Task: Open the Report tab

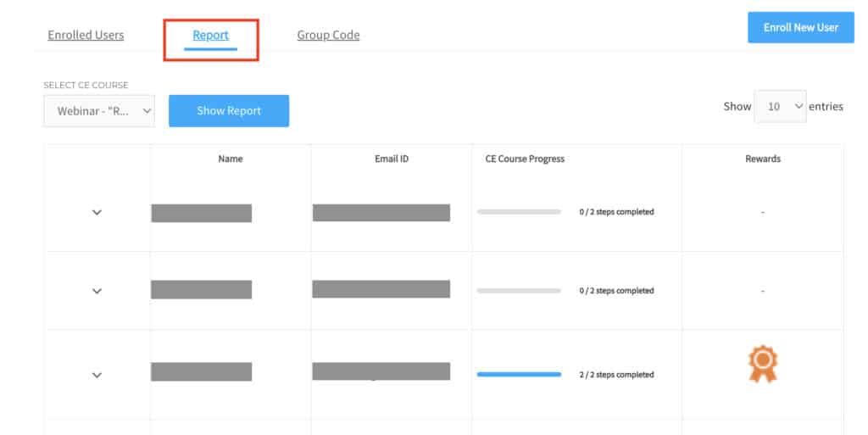Action: [210, 35]
